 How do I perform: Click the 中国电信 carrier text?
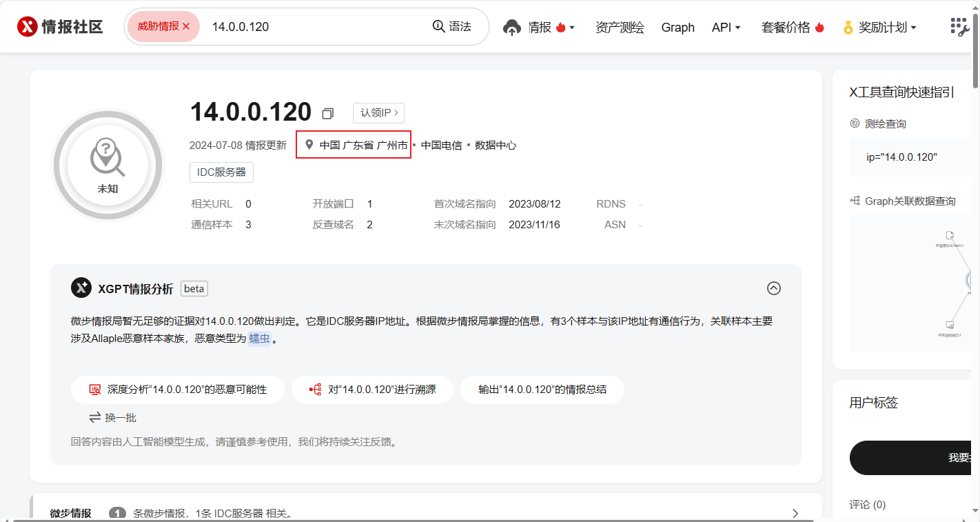pos(441,145)
